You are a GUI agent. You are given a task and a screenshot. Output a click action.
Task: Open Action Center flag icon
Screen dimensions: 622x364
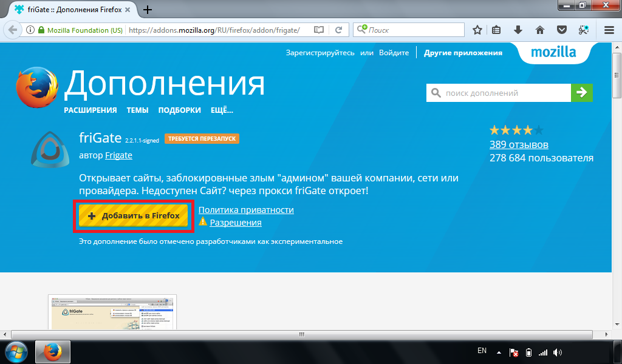tap(514, 352)
